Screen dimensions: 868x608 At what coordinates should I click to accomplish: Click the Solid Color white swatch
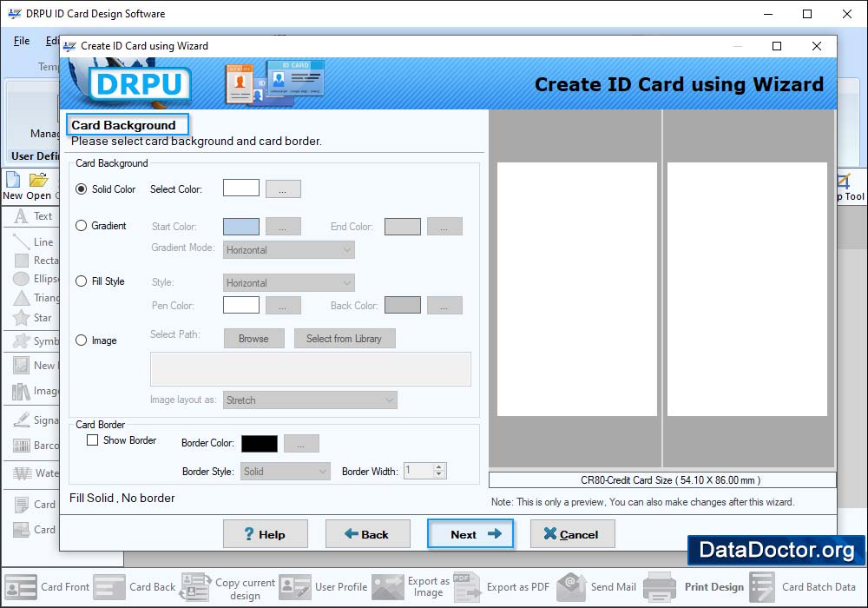(x=240, y=188)
